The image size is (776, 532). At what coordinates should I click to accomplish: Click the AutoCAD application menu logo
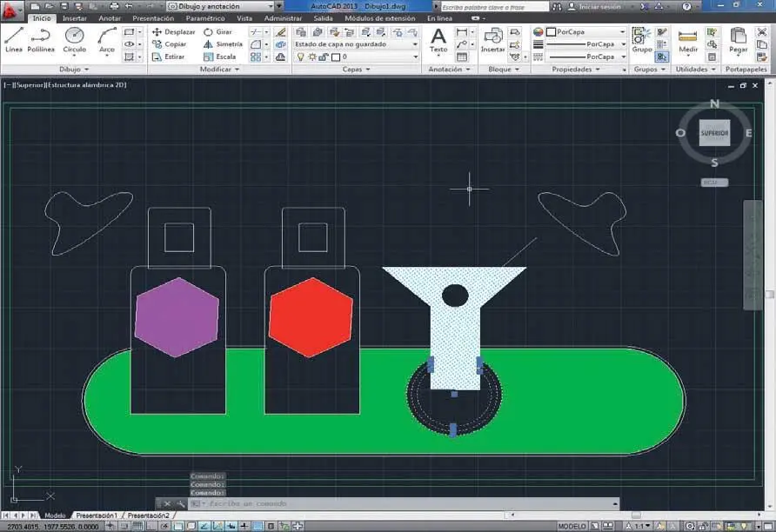[x=11, y=10]
